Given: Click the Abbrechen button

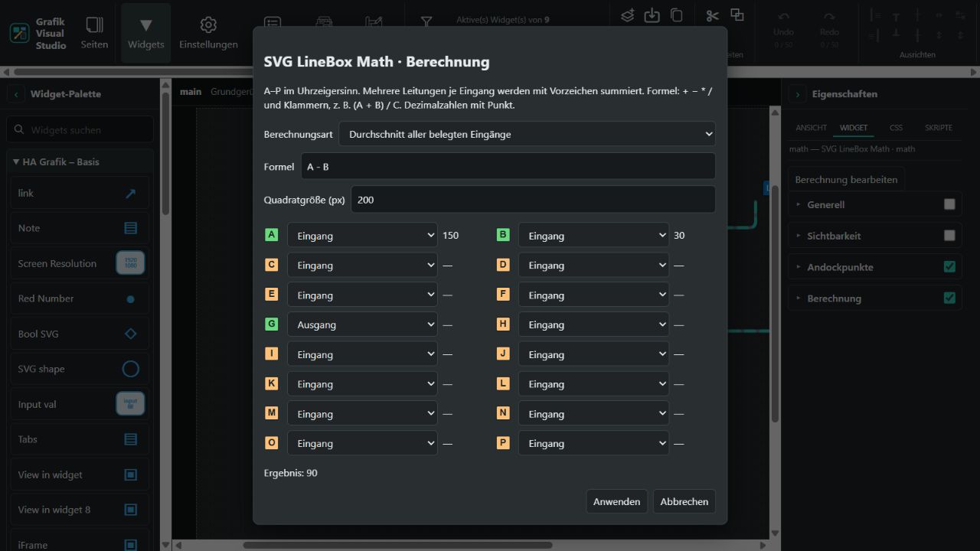Looking at the screenshot, I should point(684,501).
